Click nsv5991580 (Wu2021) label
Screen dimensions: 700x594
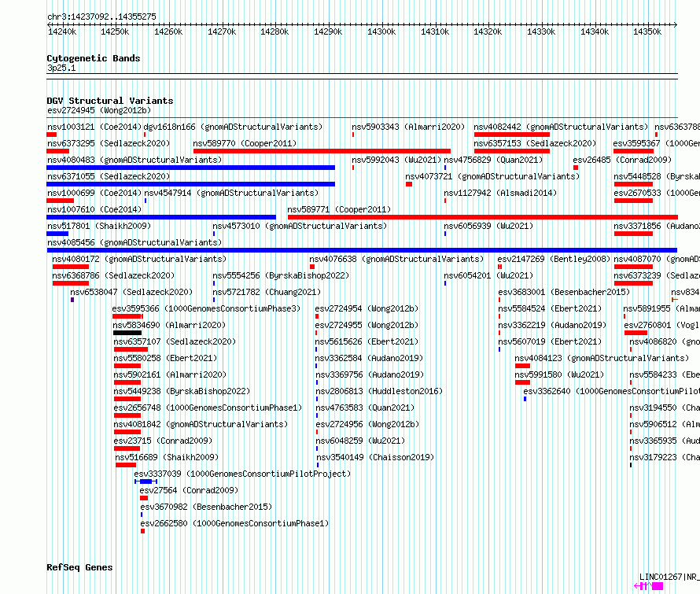pyautogui.click(x=559, y=374)
